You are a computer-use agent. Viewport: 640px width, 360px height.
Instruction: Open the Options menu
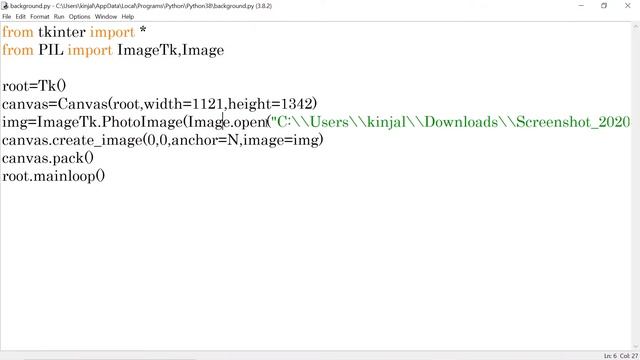(79, 17)
